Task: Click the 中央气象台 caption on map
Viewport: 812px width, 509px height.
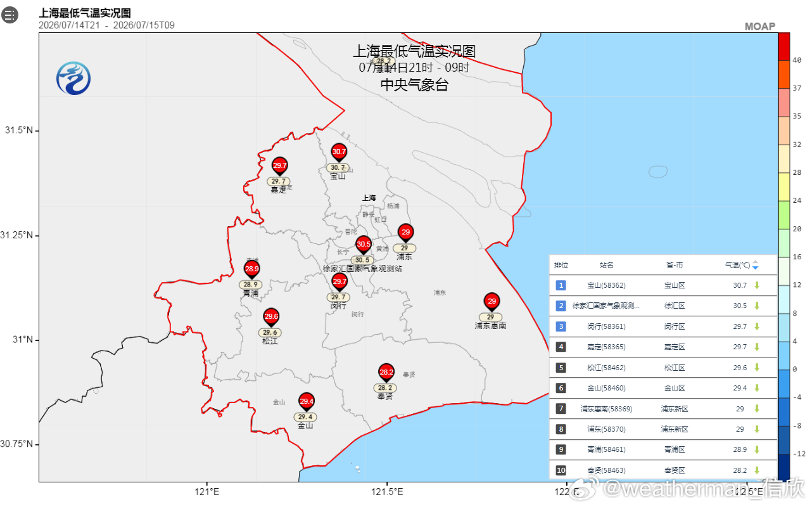Action: pos(414,84)
